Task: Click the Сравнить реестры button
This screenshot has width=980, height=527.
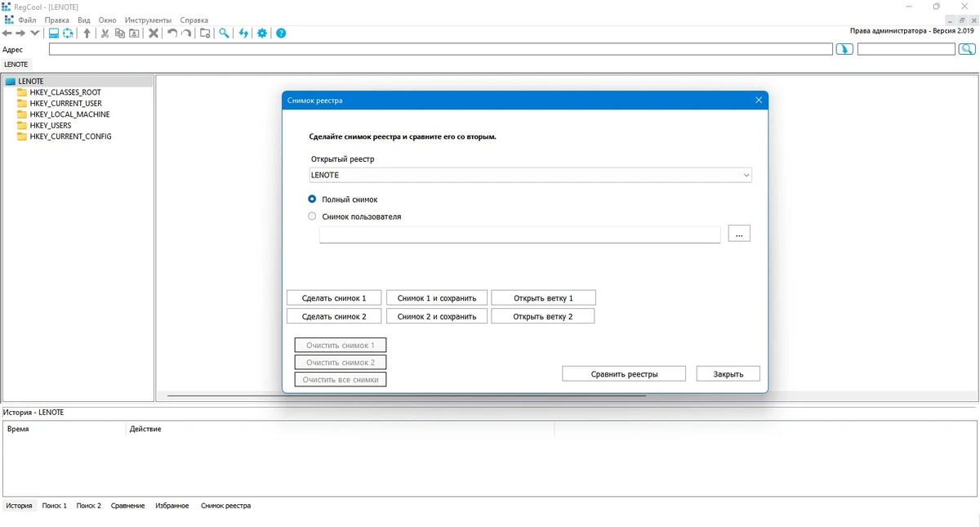Action: [625, 374]
